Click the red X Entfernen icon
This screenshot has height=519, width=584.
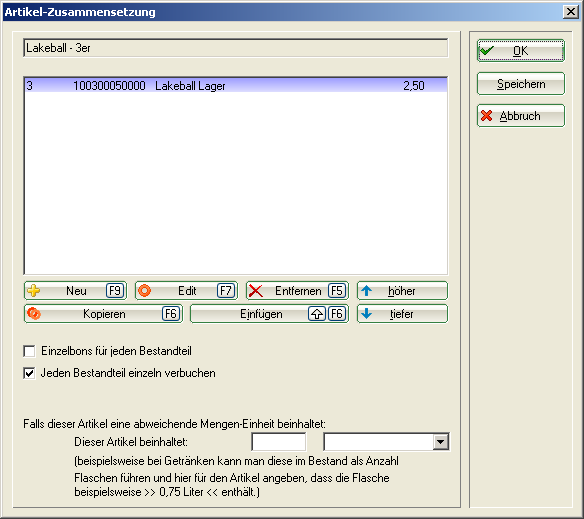256,291
